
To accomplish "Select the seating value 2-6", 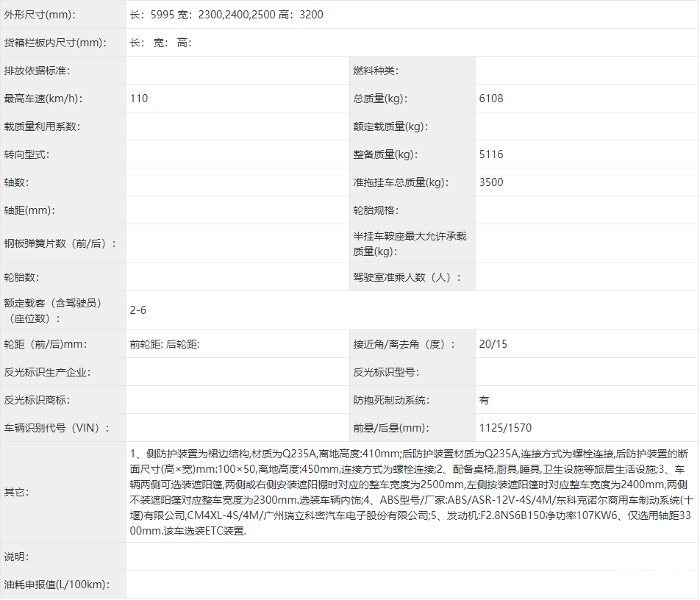I will [138, 311].
